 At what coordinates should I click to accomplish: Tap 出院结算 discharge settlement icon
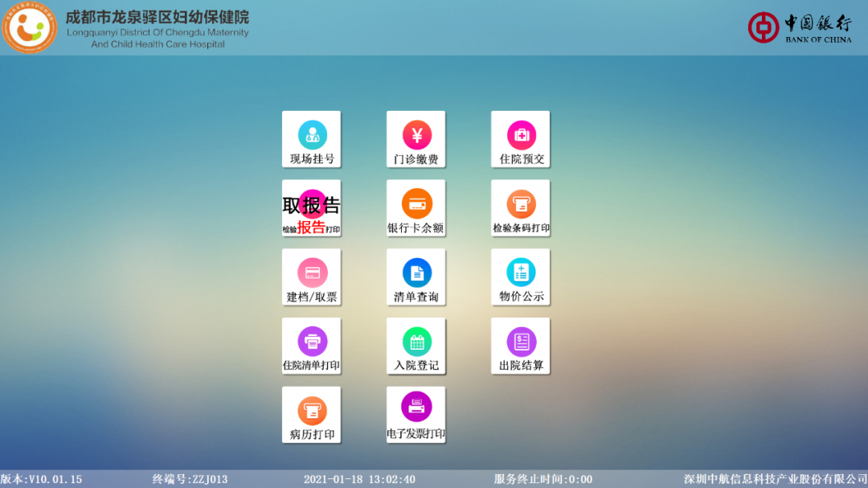(x=521, y=342)
